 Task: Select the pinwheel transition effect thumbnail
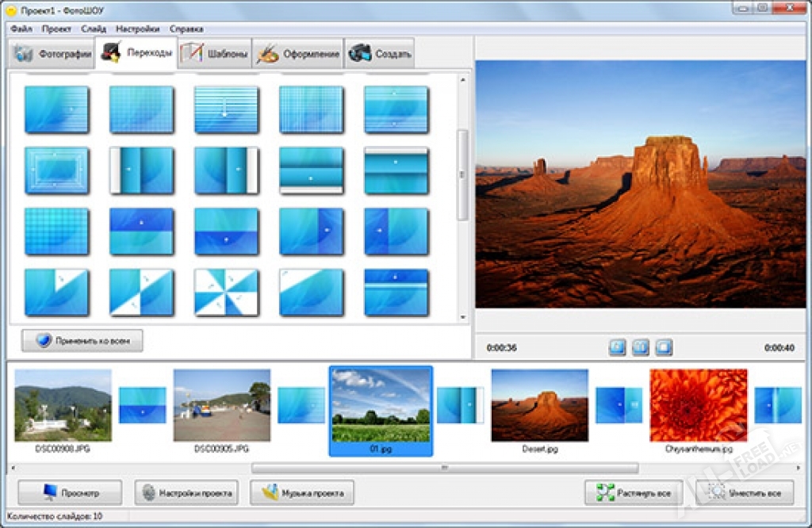226,293
